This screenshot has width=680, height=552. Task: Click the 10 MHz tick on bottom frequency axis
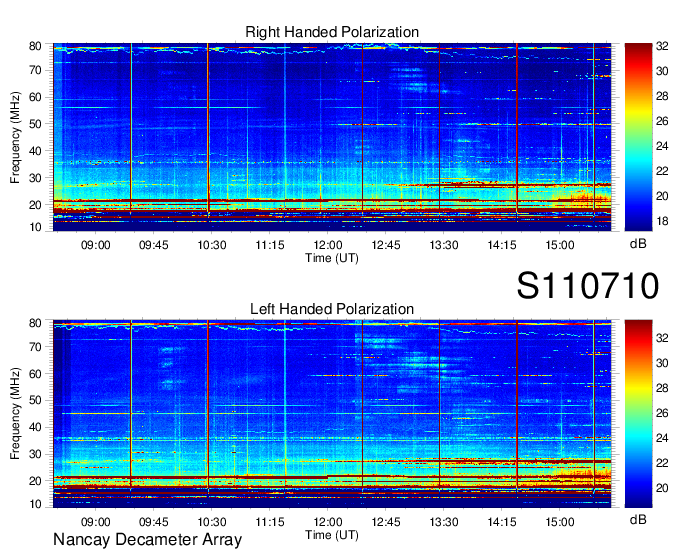35,504
